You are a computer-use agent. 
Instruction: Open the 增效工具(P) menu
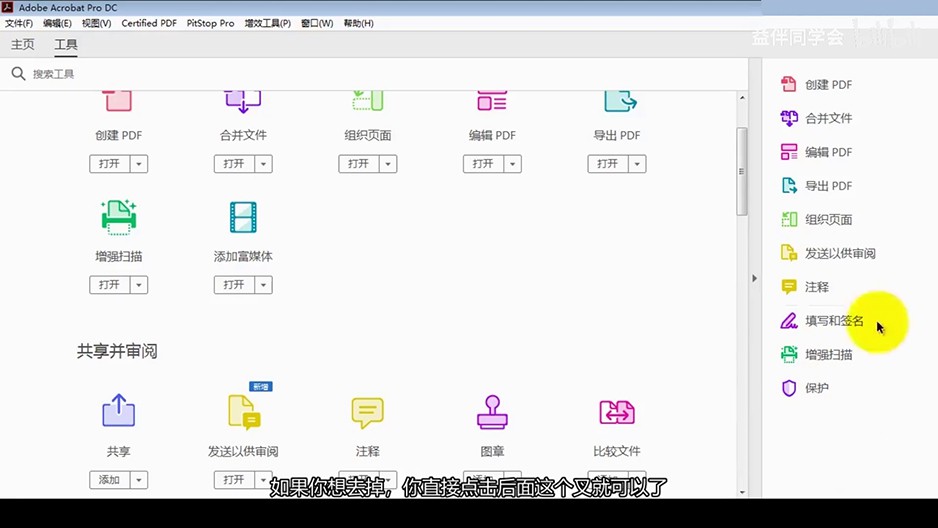(267, 23)
